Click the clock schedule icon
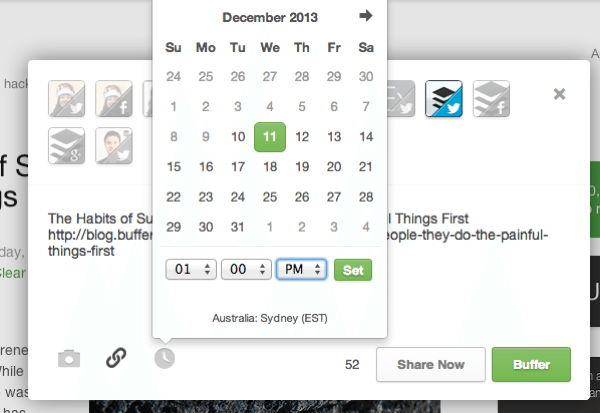 (x=164, y=357)
